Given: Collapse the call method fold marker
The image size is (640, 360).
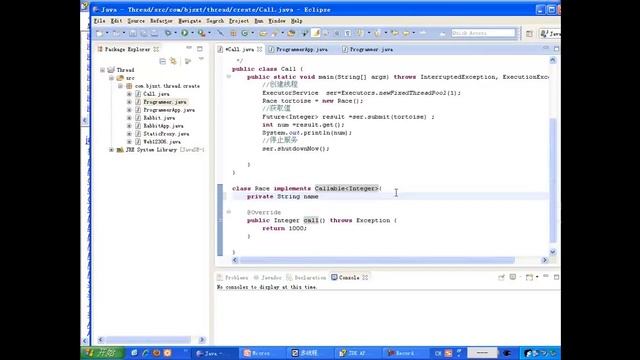Looking at the screenshot, I should coord(229,212).
